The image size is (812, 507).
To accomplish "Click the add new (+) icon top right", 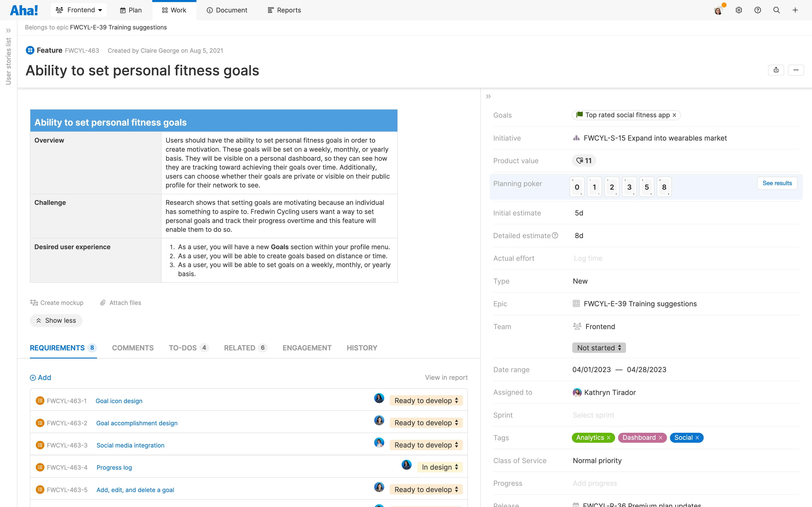I will 795,10.
